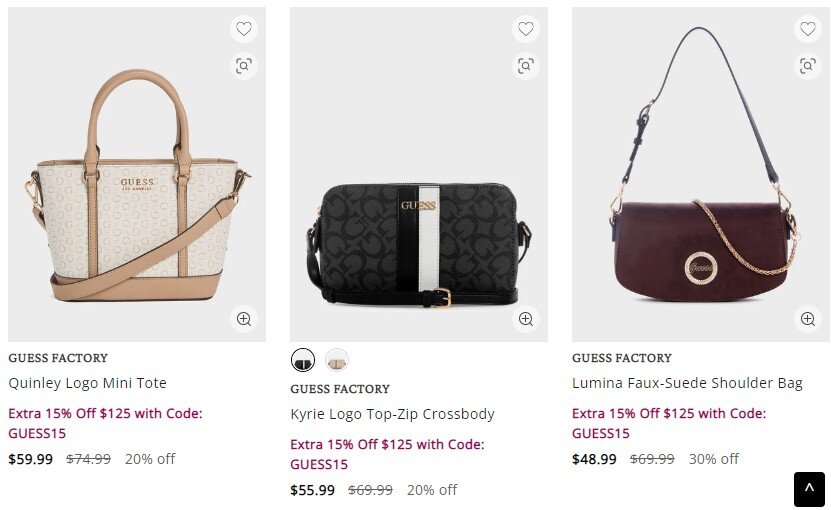Click the black Kyrie crossbody product photo
This screenshot has width=831, height=510.
pyautogui.click(x=419, y=240)
